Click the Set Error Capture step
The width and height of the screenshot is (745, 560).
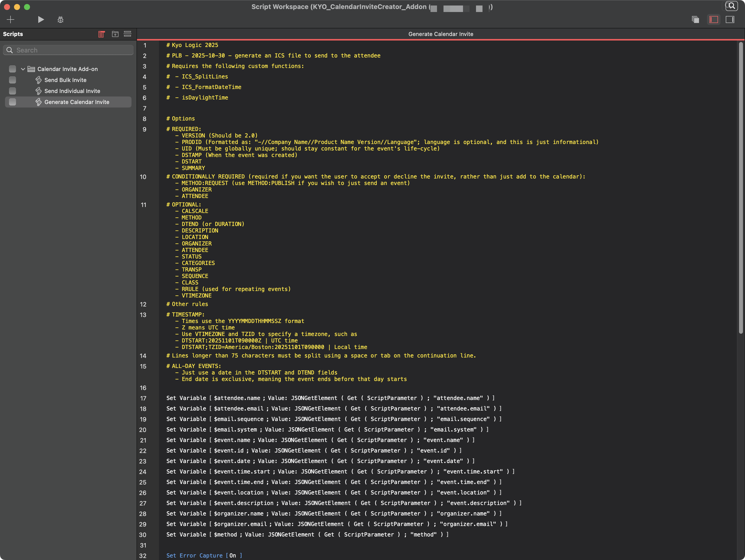pyautogui.click(x=194, y=555)
